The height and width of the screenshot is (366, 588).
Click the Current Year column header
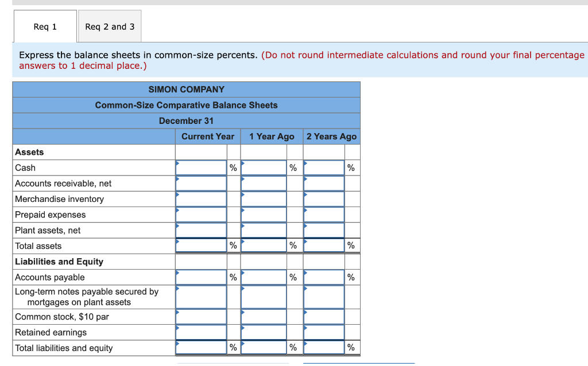[x=208, y=137]
